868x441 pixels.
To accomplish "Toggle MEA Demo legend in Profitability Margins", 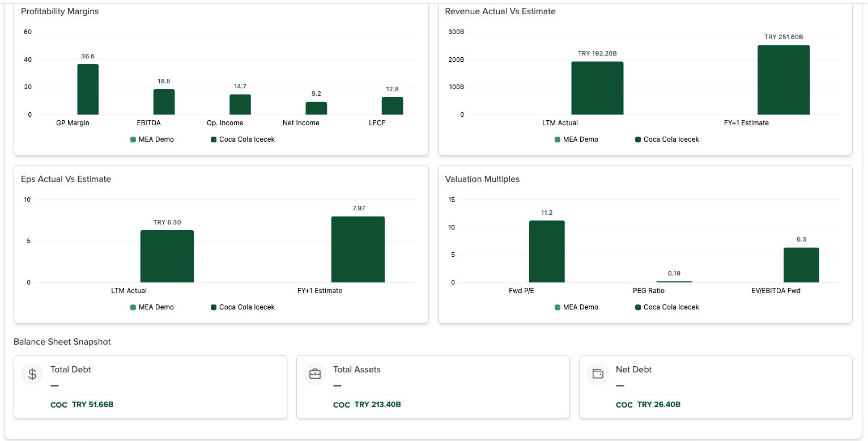I will point(152,139).
